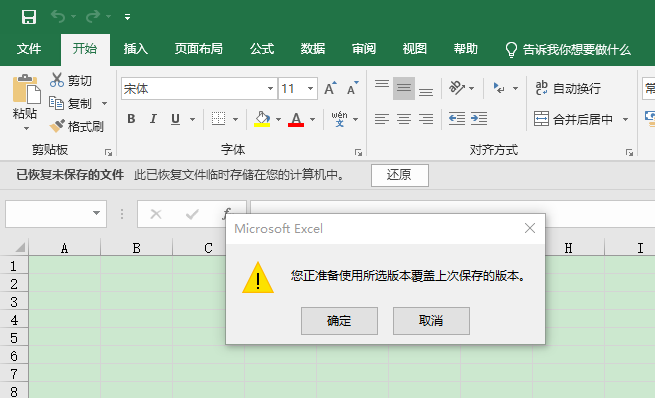Select column H header
The image size is (655, 398).
click(569, 248)
